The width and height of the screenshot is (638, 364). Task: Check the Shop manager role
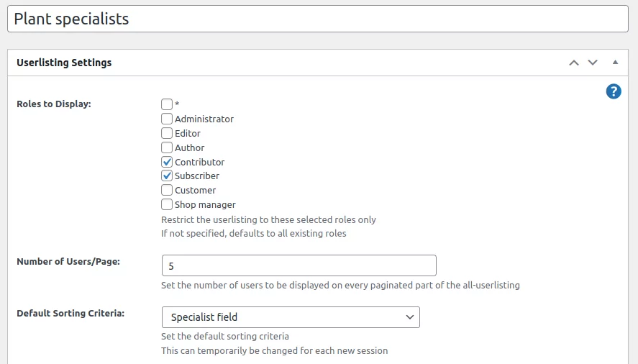[167, 204]
